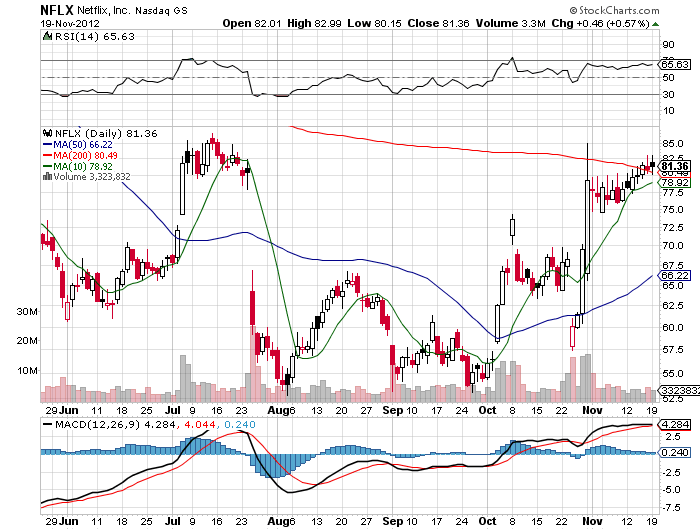Click the red 4.044 signal value in the MACD legend
The image size is (700, 530).
click(x=199, y=424)
